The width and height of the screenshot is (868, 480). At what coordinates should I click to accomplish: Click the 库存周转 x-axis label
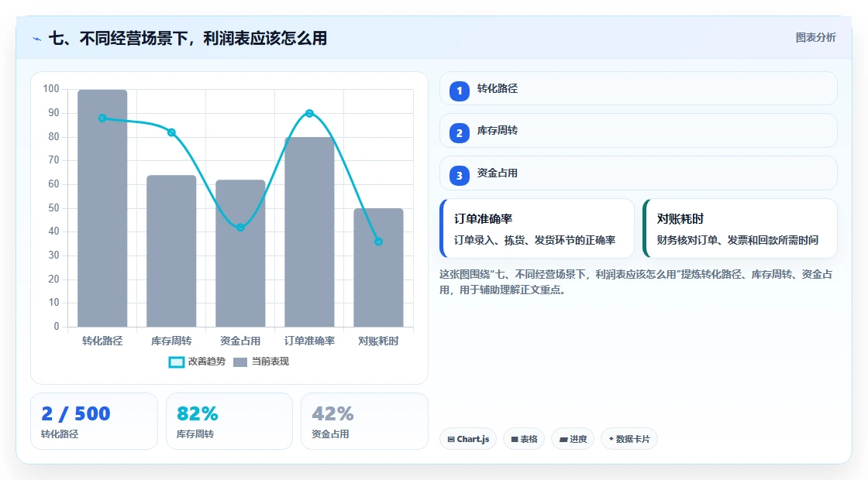(171, 341)
